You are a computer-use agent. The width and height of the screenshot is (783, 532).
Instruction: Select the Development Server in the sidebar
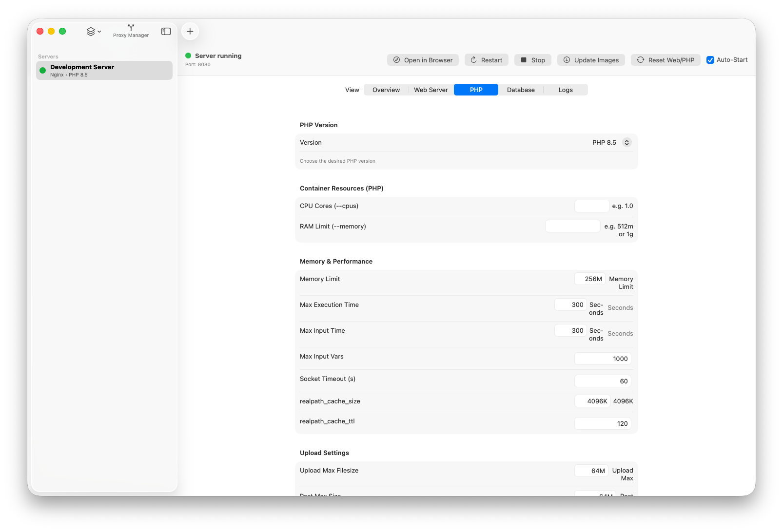point(104,70)
